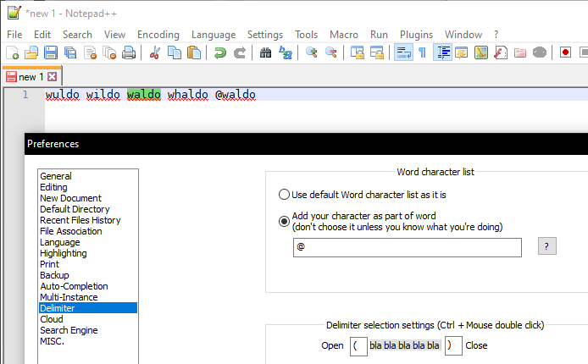Click the gray monitoring toolbar icon
The width and height of the screenshot is (588, 364).
point(540,52)
